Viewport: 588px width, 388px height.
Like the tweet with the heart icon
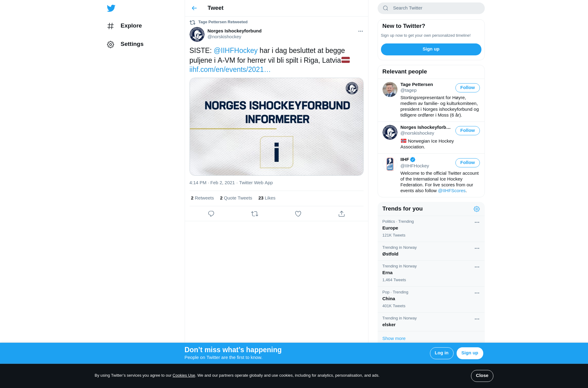tap(298, 214)
